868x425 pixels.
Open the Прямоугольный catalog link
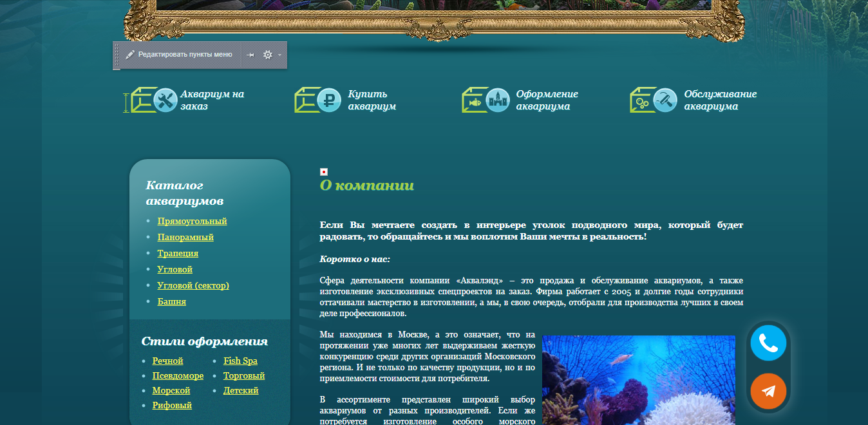point(192,221)
